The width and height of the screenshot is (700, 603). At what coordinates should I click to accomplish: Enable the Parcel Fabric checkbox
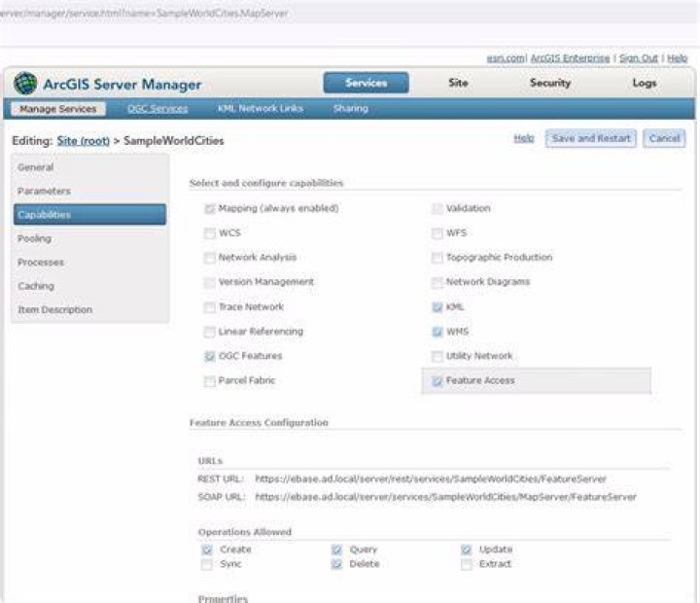(209, 381)
